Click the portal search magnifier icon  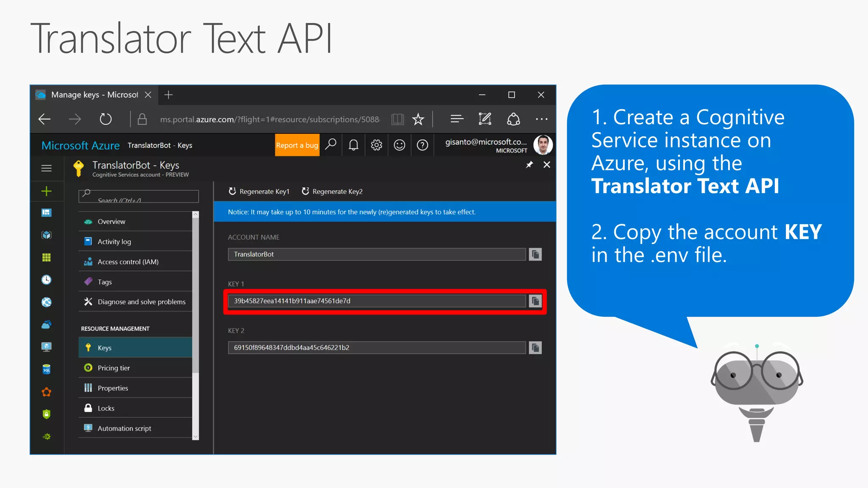tap(331, 145)
